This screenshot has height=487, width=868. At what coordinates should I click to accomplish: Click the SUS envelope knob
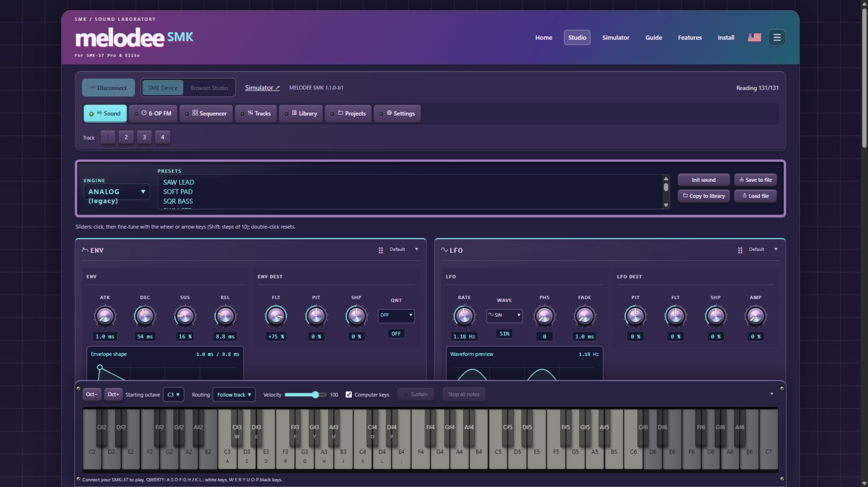click(x=185, y=316)
